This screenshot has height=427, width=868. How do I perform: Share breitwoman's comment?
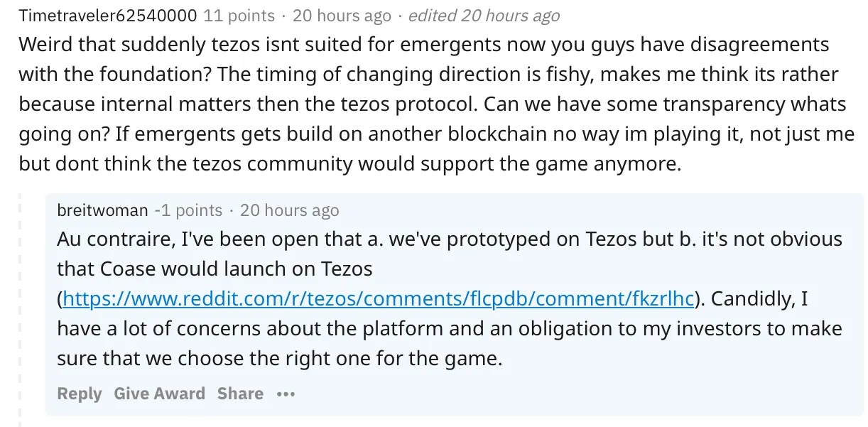coord(240,394)
